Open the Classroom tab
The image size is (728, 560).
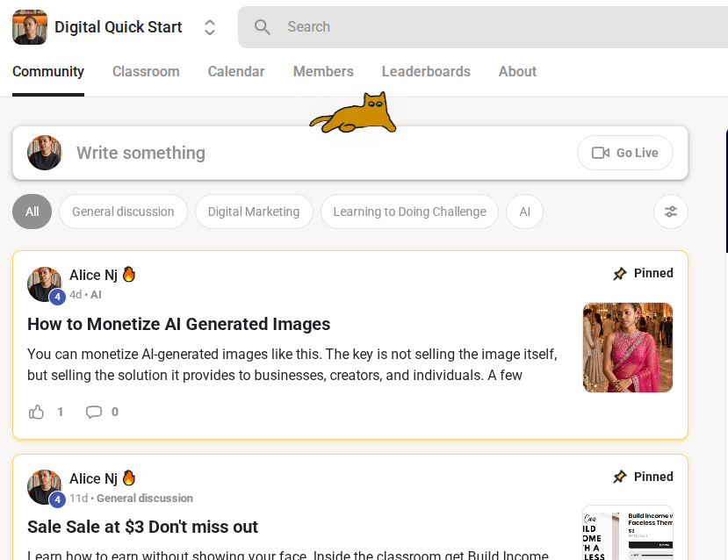click(146, 71)
